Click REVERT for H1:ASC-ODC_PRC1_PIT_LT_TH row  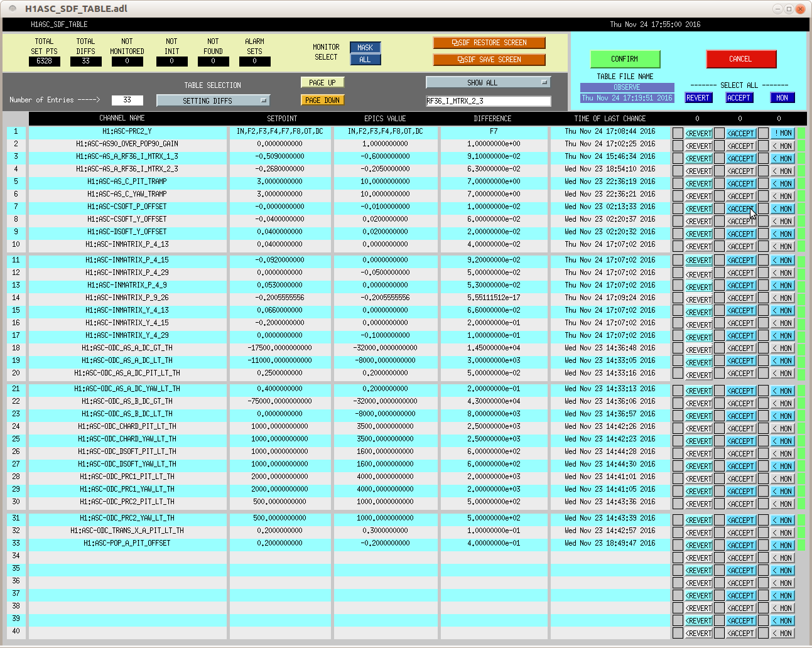pos(698,478)
